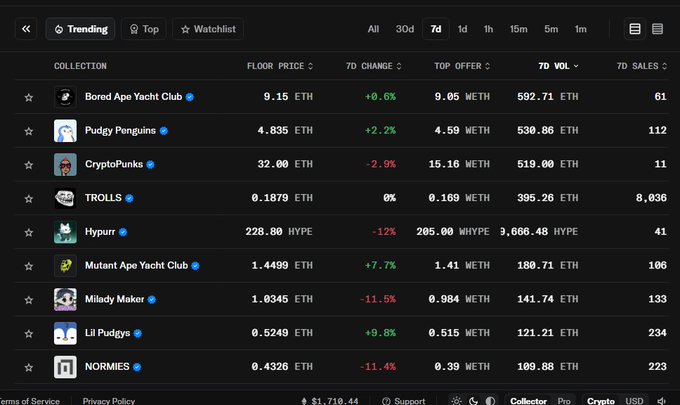Select the 1d timeframe
Viewport: 680px width, 405px height.
point(462,29)
